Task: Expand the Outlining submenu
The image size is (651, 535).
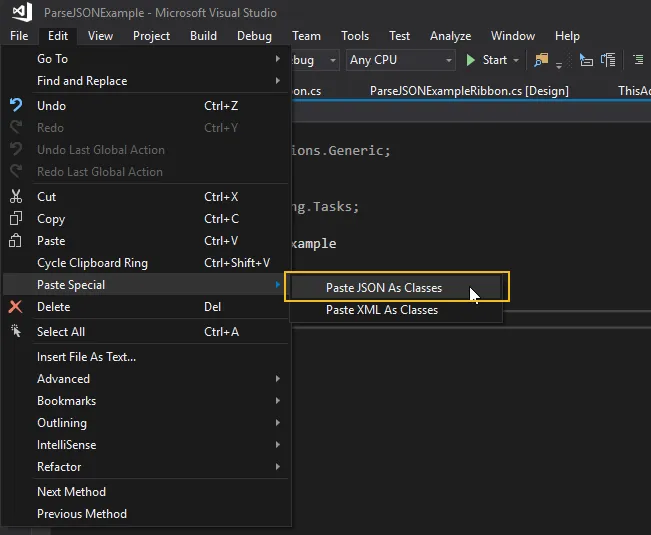Action: 145,423
